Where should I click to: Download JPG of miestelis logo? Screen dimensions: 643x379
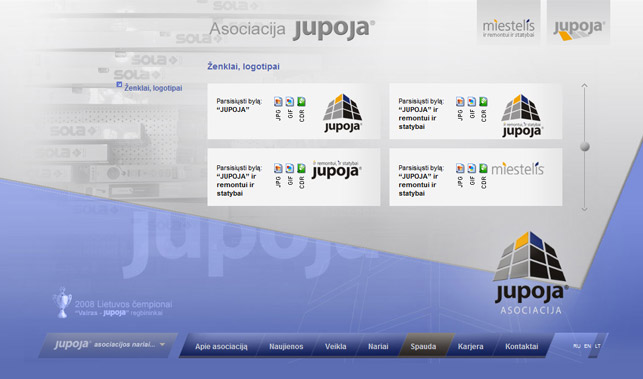pos(460,169)
